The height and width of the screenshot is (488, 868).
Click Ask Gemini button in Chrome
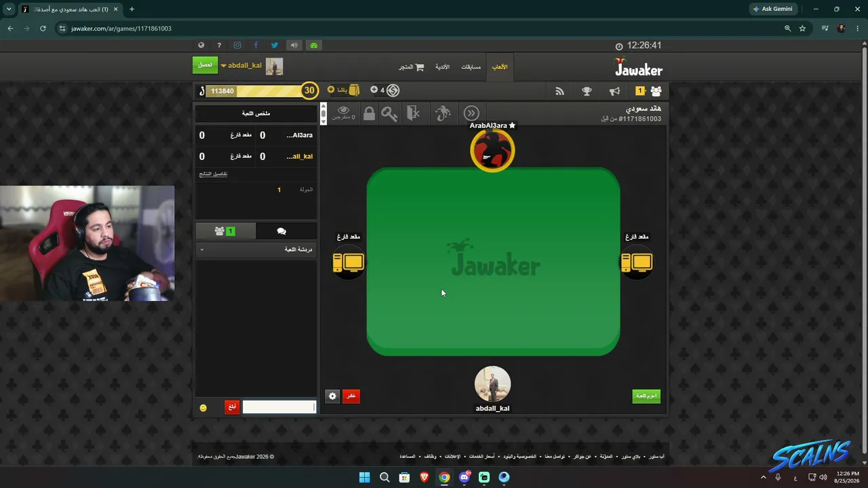[773, 9]
